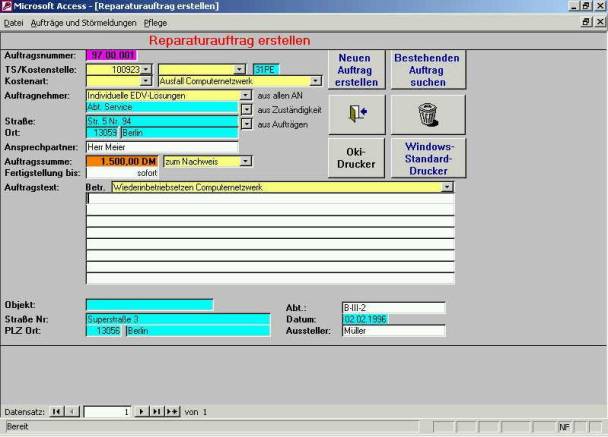Open TS/Kostenstelle 100923 dropdown arrow

pyautogui.click(x=146, y=69)
